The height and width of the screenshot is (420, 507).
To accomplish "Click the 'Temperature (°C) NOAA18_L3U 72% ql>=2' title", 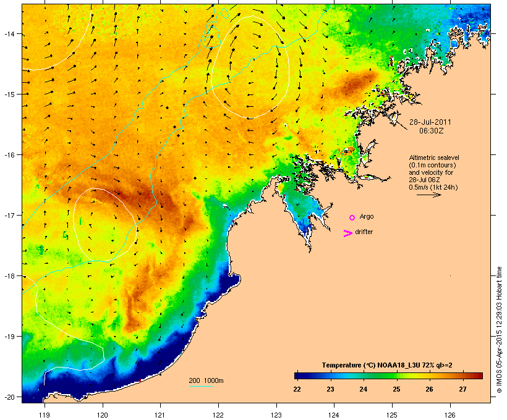I will tap(387, 365).
